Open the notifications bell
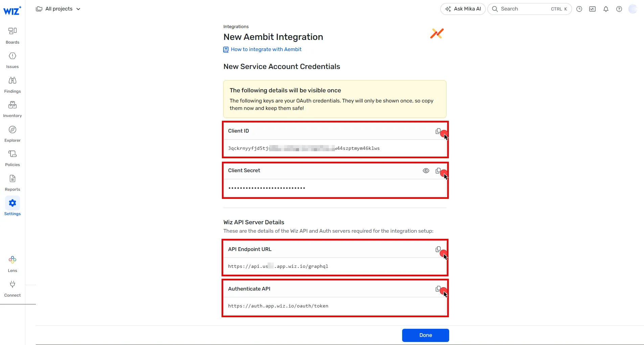Image resolution: width=644 pixels, height=345 pixels. click(x=606, y=9)
